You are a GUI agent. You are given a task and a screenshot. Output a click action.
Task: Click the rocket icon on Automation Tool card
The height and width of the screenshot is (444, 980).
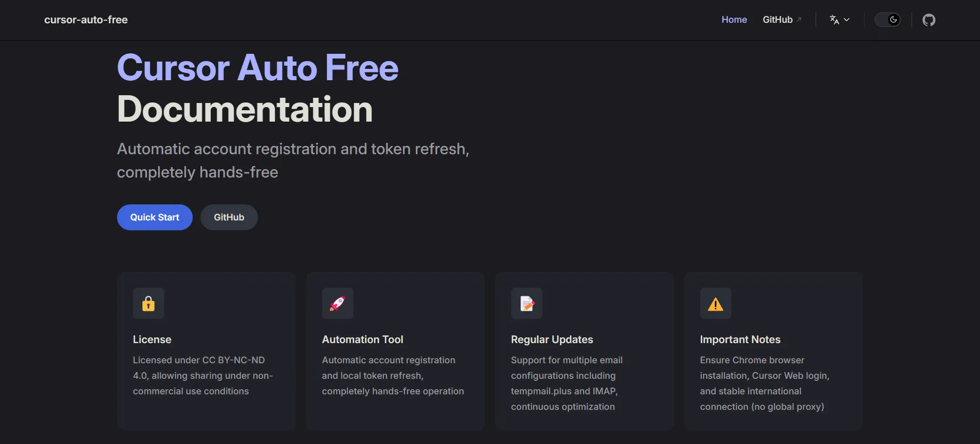(338, 303)
